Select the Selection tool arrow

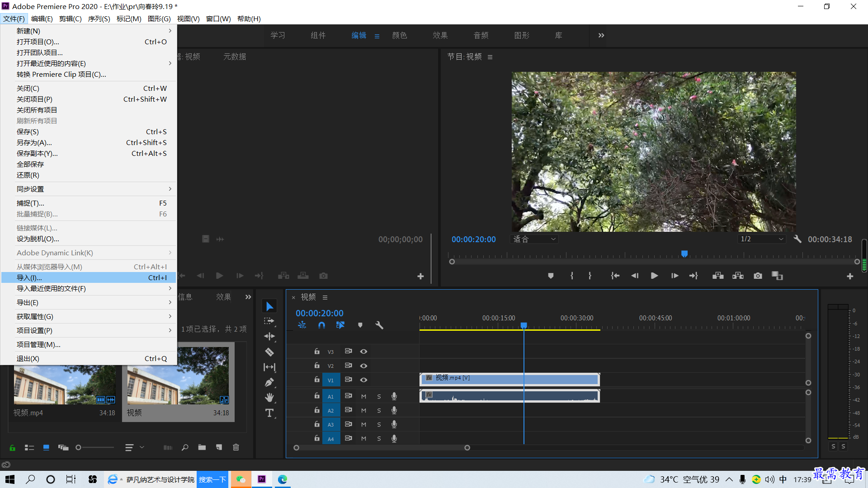click(x=269, y=306)
